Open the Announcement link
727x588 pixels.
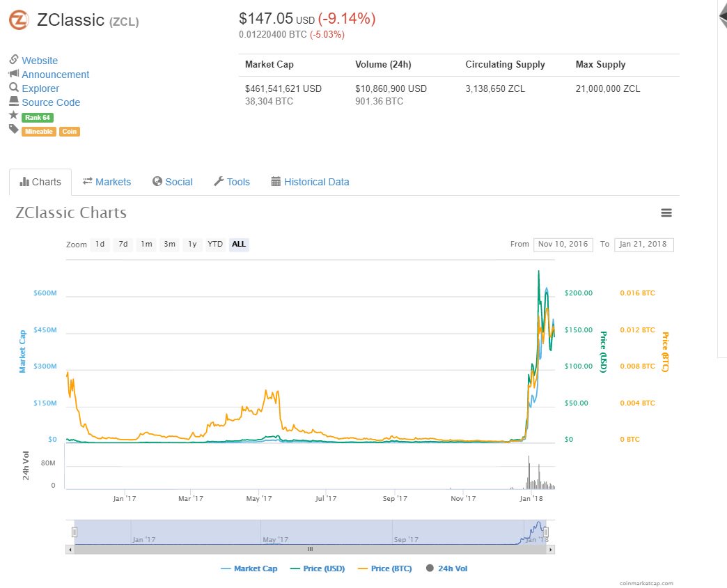pyautogui.click(x=55, y=75)
